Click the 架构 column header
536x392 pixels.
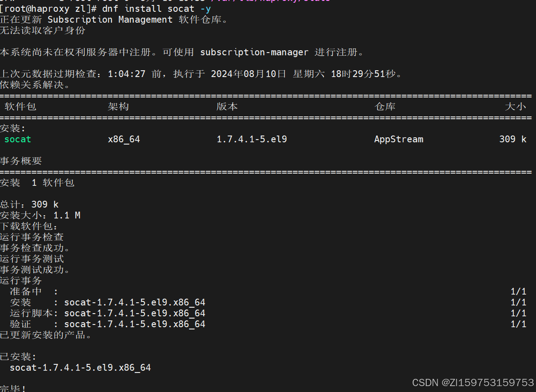point(118,106)
